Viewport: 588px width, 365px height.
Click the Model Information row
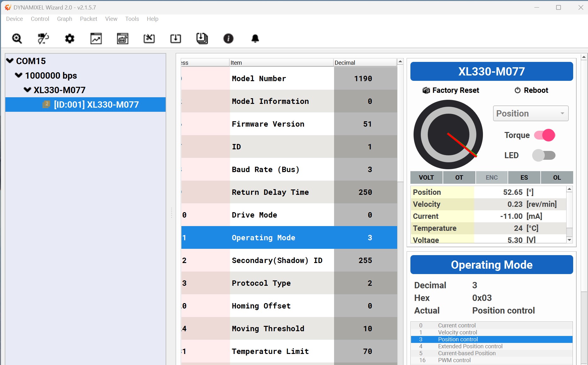[x=289, y=101]
